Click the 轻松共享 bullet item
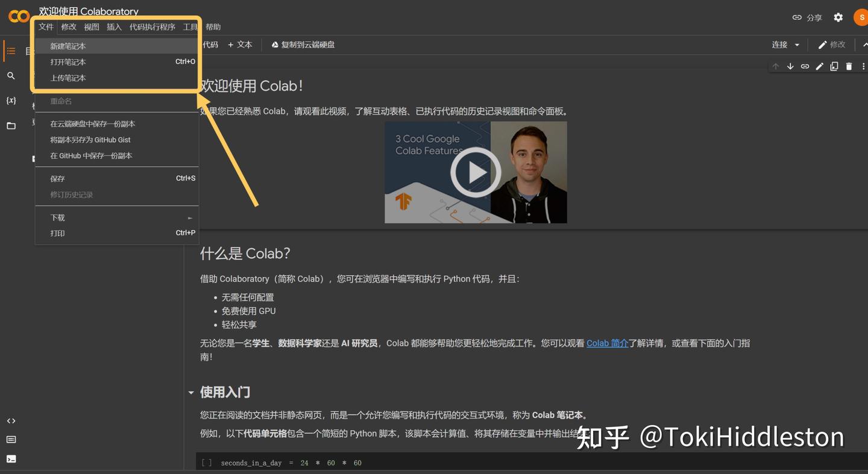Screen dimensions: 868x474 point(239,325)
